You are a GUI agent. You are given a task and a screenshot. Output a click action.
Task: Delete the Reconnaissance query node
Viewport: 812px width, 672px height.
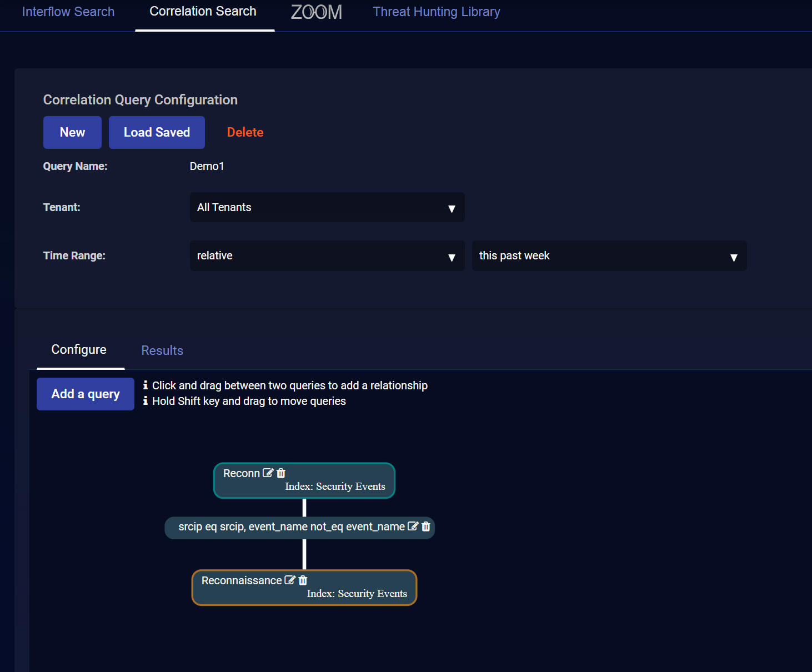click(x=303, y=580)
